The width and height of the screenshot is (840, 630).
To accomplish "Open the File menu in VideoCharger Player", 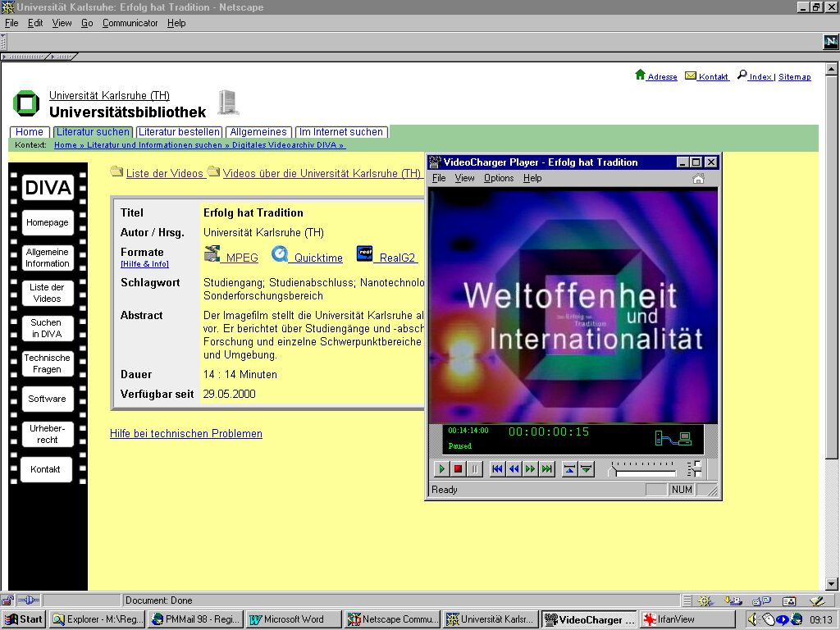I will click(439, 178).
